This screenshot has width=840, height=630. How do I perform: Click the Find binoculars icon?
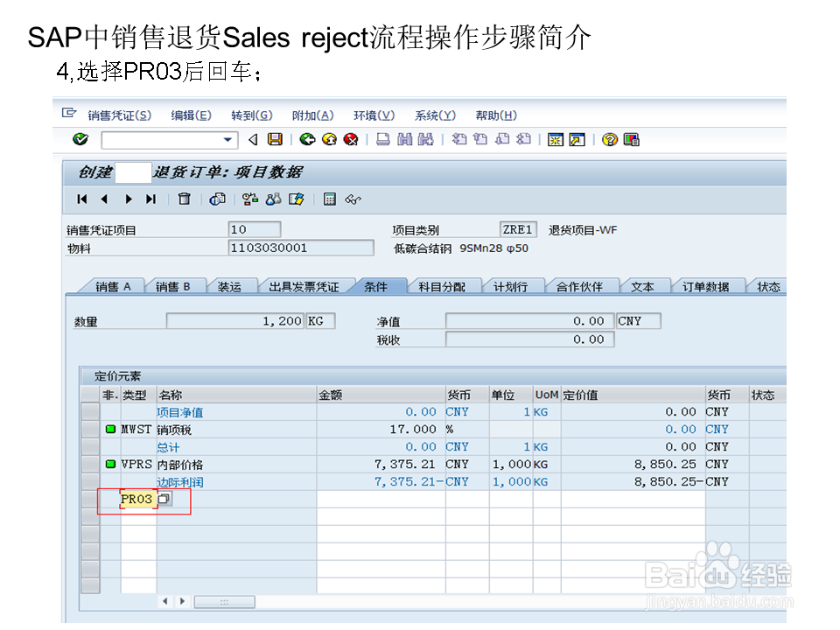[x=404, y=140]
